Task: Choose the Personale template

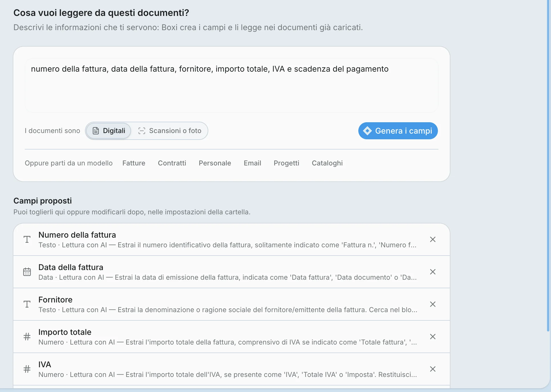Action: (215, 163)
